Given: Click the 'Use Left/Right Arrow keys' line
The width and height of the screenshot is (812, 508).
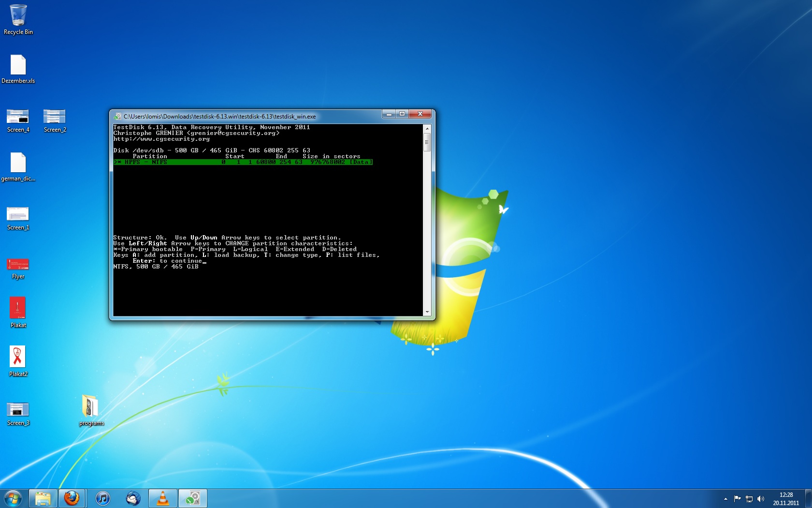Looking at the screenshot, I should pyautogui.click(x=233, y=243).
